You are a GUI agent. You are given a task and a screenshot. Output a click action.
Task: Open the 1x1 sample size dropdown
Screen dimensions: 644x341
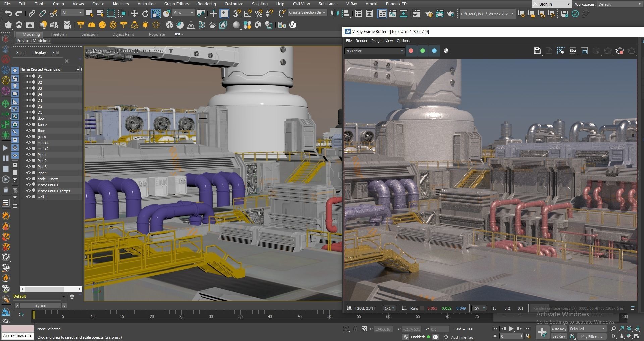tap(390, 308)
